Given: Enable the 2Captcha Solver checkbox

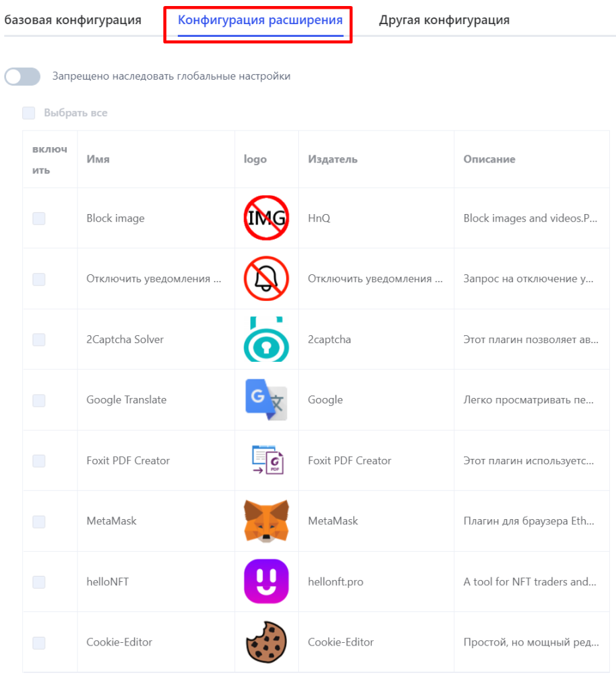Looking at the screenshot, I should click(39, 339).
